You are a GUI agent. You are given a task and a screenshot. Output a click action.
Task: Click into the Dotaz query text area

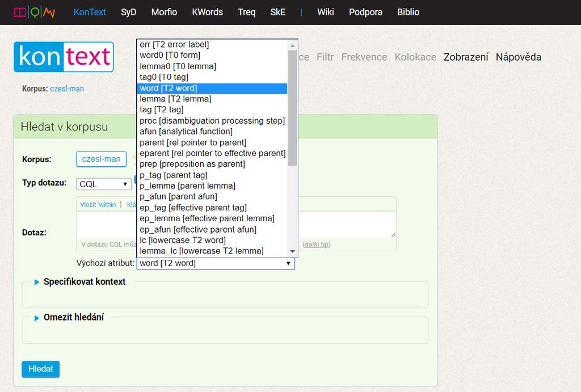236,225
